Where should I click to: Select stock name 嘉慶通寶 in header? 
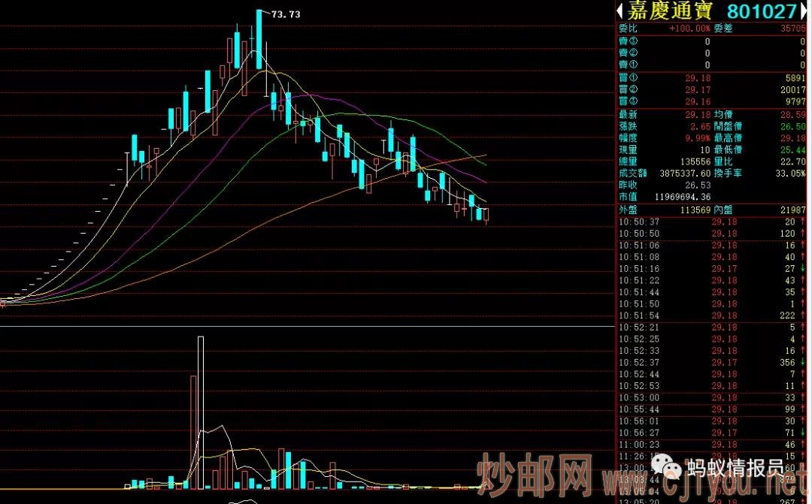(670, 11)
